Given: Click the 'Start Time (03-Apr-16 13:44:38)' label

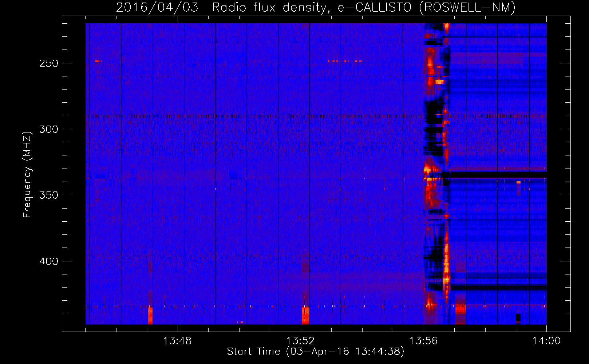Looking at the screenshot, I should point(316,352).
